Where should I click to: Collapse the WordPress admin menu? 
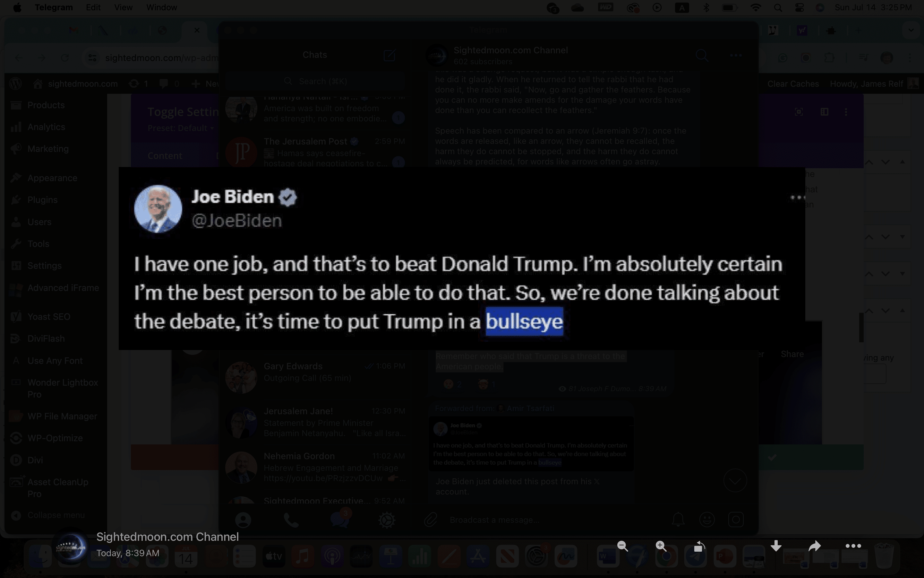[x=56, y=515]
